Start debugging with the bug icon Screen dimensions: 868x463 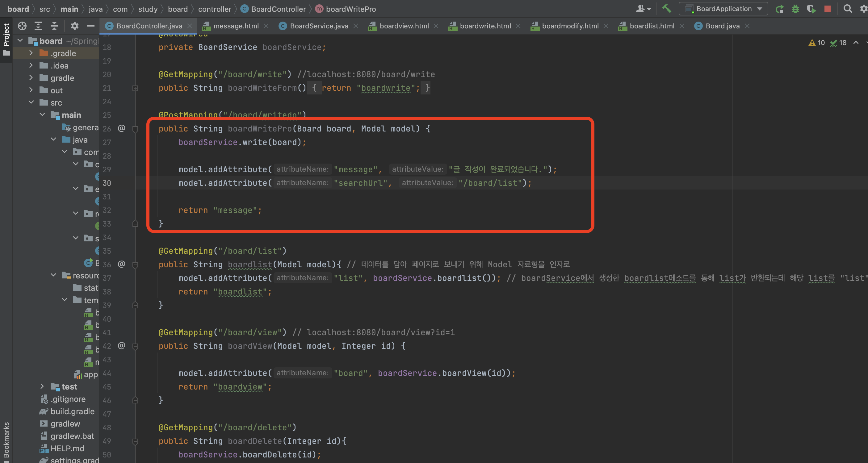tap(795, 9)
